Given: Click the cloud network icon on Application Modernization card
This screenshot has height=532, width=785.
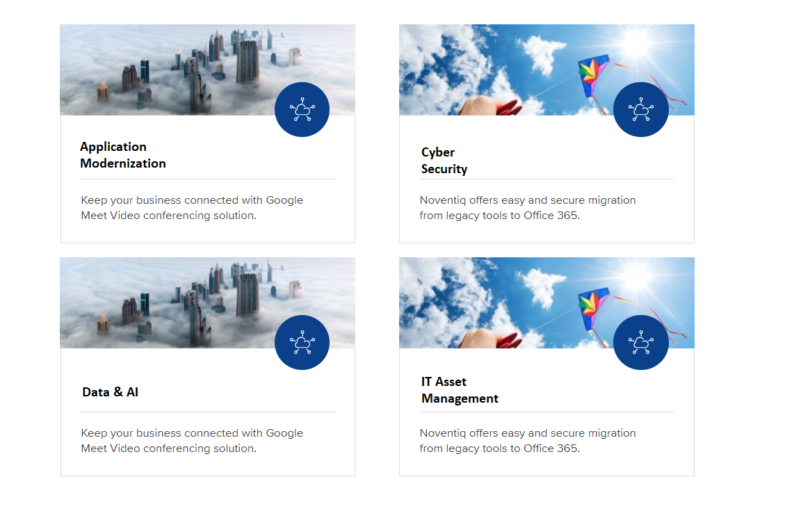Looking at the screenshot, I should [302, 110].
